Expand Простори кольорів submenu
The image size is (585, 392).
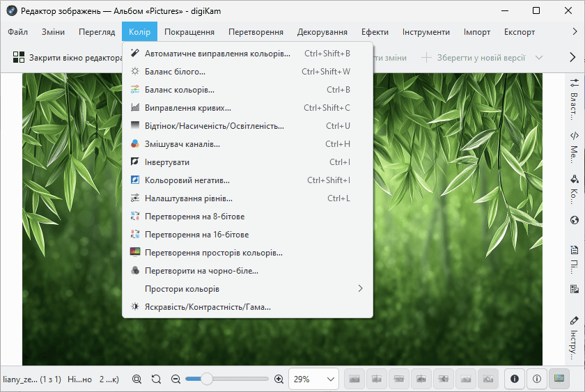click(247, 289)
